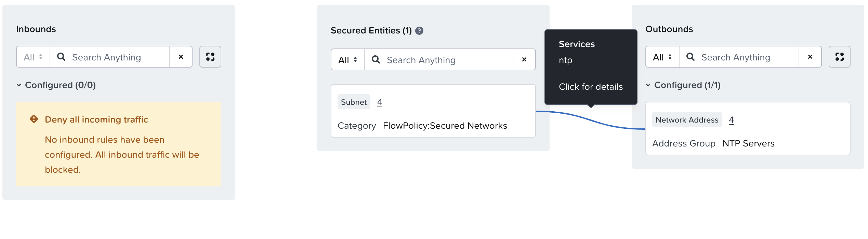
Task: Click the Secured Entities help icon
Action: [x=419, y=31]
